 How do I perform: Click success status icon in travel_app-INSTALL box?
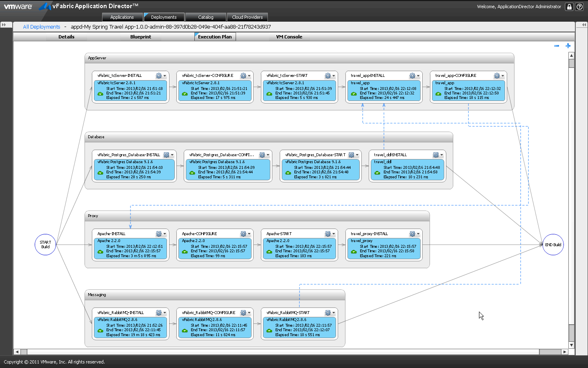pyautogui.click(x=354, y=94)
